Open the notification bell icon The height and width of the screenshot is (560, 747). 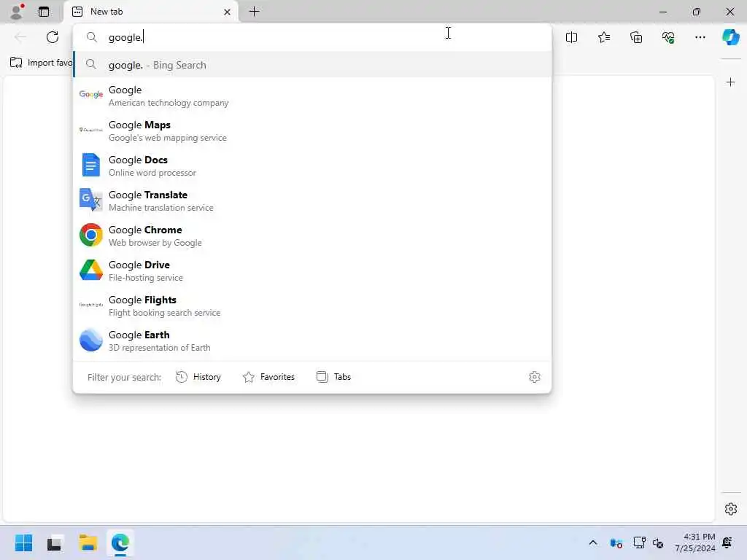click(x=727, y=542)
